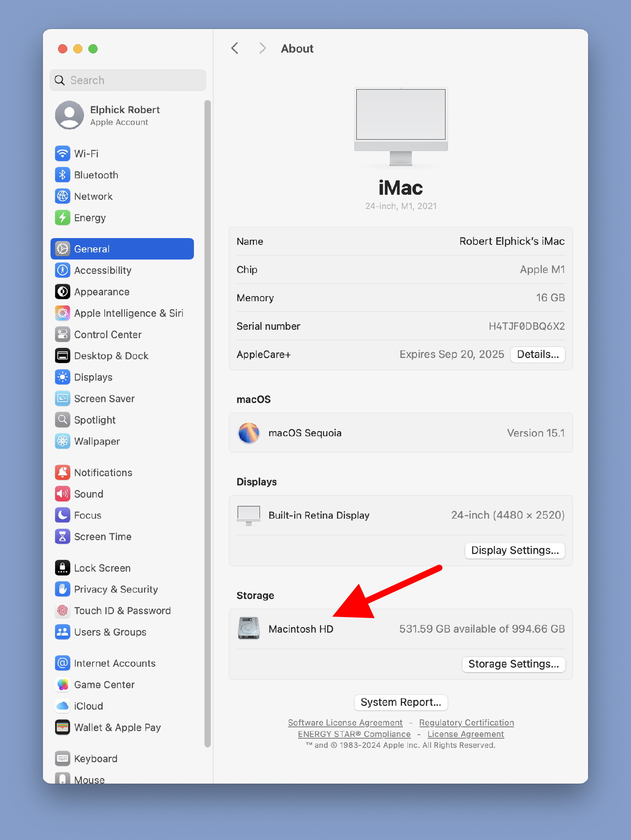Open Network globe icon
The image size is (631, 840).
(63, 196)
